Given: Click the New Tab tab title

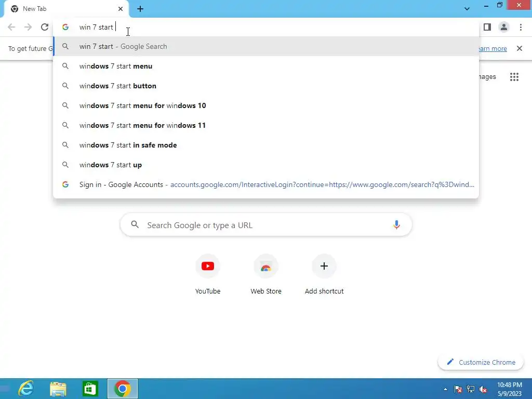Looking at the screenshot, I should pos(35,9).
